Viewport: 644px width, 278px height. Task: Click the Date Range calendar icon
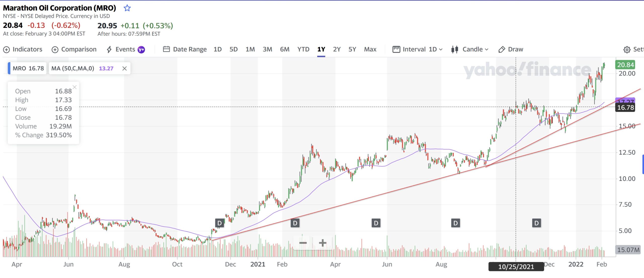tap(166, 49)
